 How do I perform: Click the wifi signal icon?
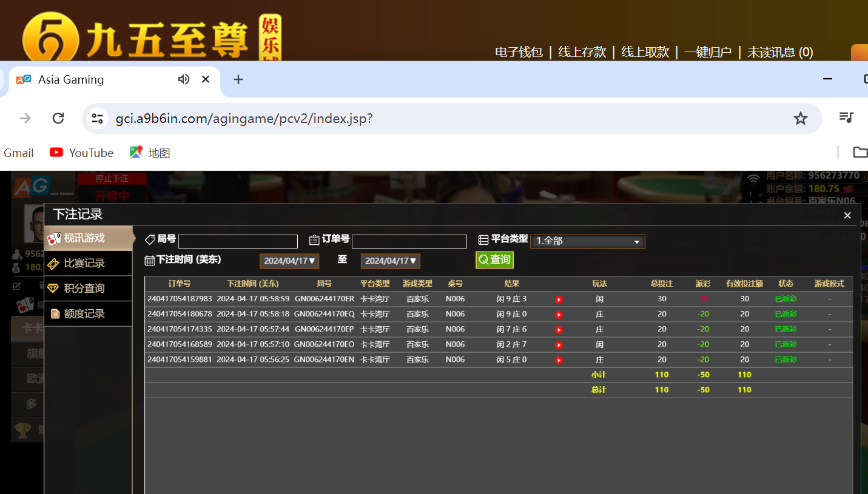point(753,178)
